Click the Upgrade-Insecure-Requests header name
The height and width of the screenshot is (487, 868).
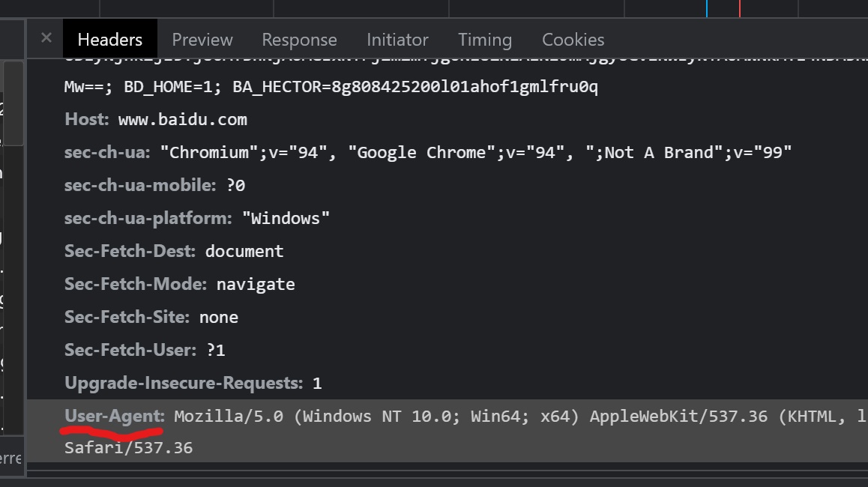(x=184, y=383)
